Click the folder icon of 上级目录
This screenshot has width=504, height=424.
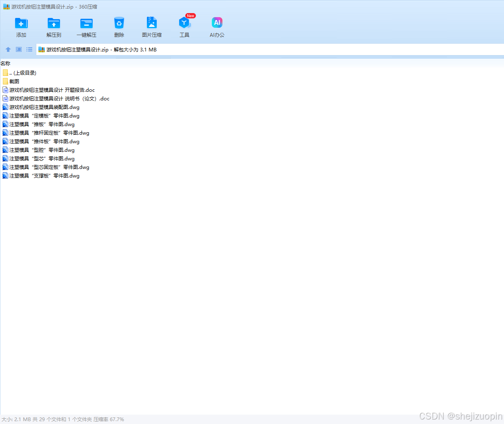pos(5,73)
